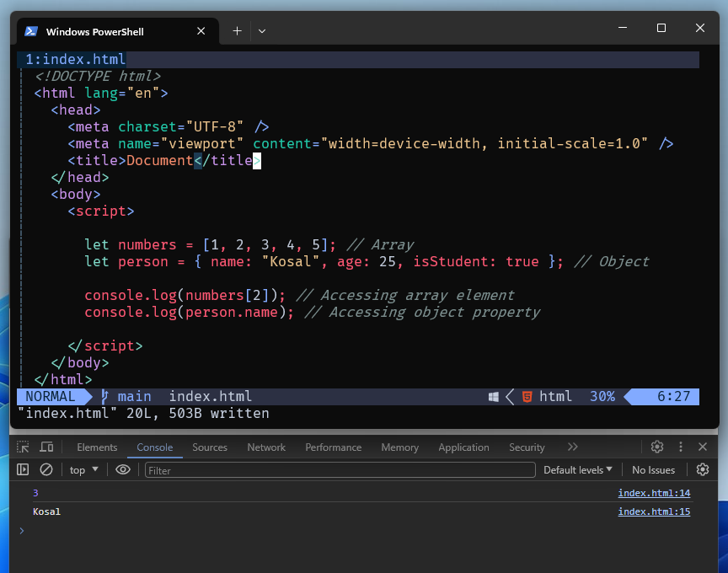Open the index.html:15 source link
Image resolution: width=728 pixels, height=573 pixels.
(x=654, y=511)
